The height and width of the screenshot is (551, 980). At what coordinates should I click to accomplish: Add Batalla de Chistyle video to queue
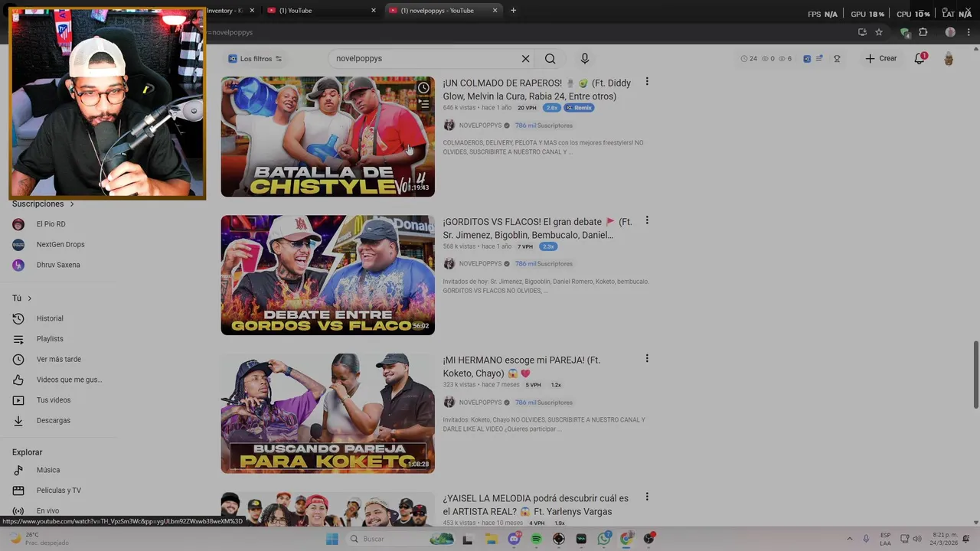coord(423,105)
